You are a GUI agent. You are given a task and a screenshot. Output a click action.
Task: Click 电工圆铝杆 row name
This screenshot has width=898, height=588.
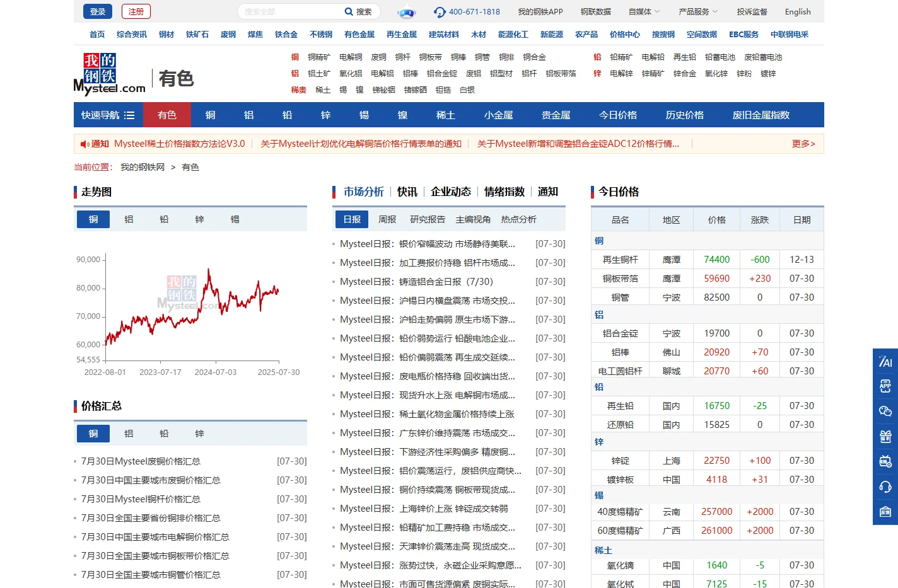(620, 371)
